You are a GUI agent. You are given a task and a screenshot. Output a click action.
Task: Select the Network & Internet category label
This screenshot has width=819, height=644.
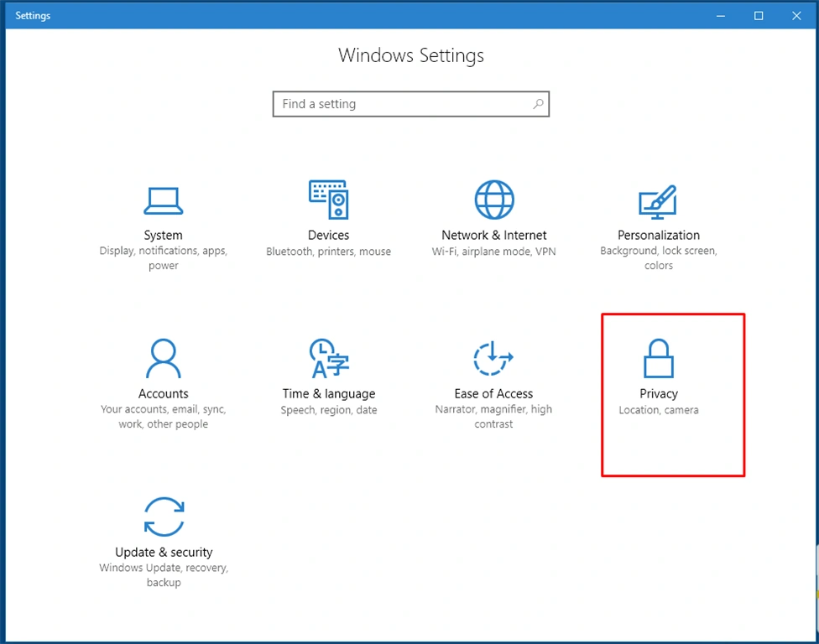494,236
